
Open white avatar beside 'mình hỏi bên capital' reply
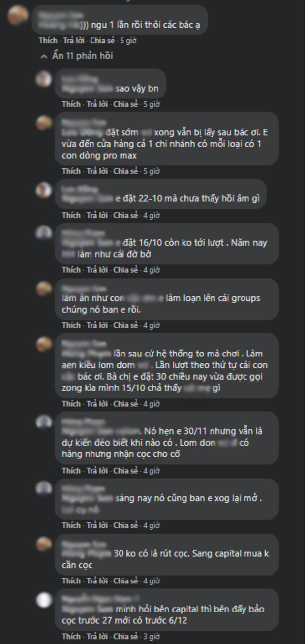click(44, 600)
